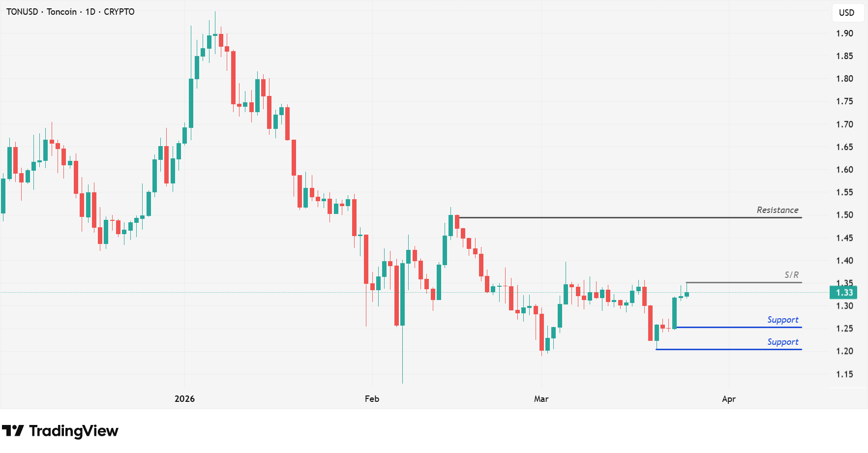Select the gray S/R horizontal line
Image resolution: width=868 pixels, height=453 pixels.
[x=743, y=282]
